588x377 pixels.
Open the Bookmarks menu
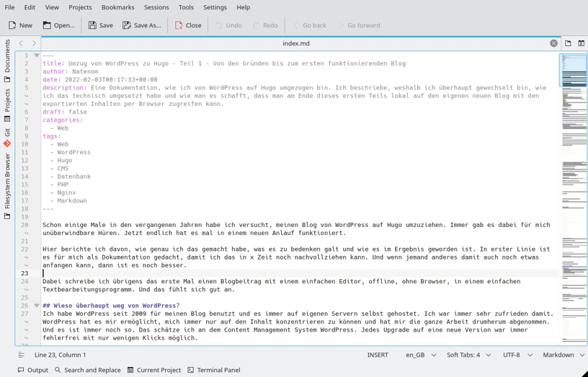tap(117, 7)
